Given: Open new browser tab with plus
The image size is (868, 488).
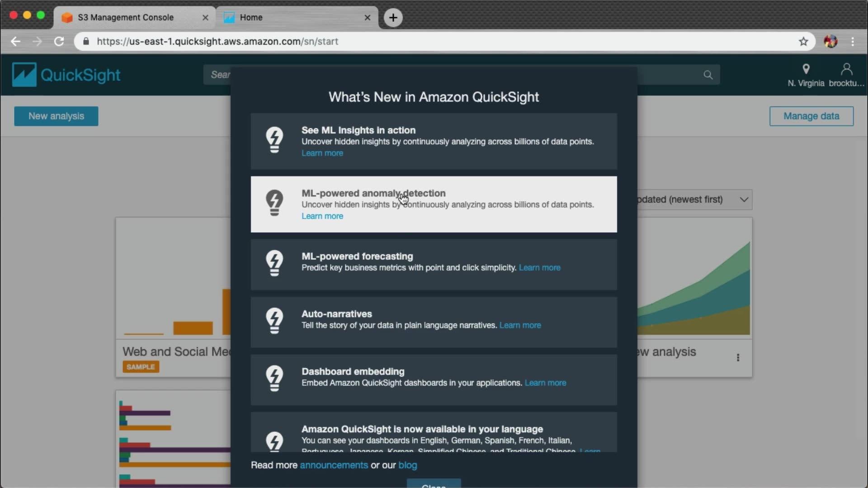Looking at the screenshot, I should [393, 18].
